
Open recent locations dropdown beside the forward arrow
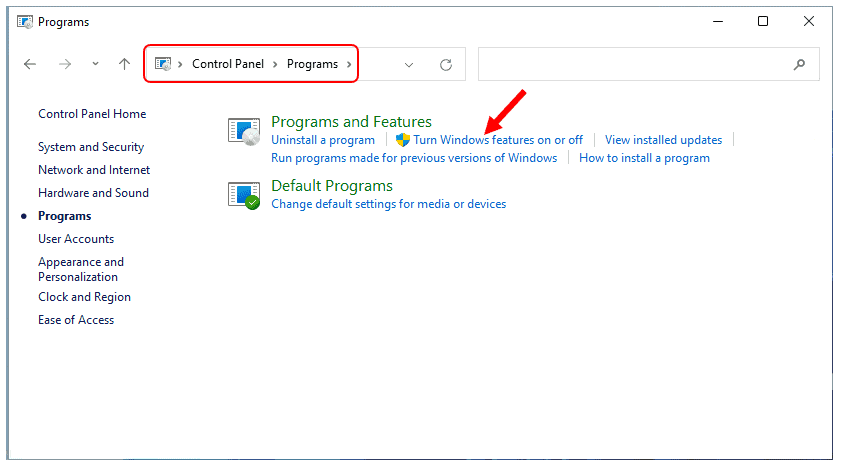point(95,64)
